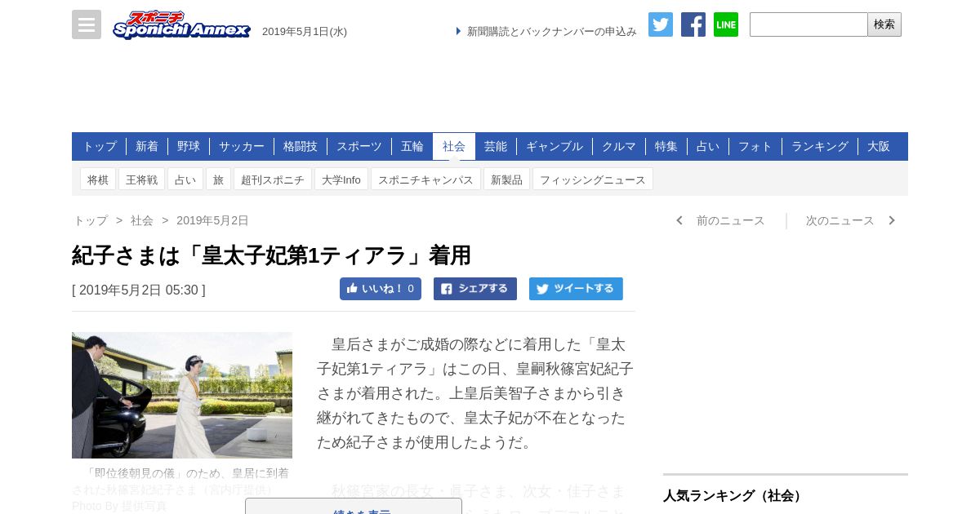Viewport: 980px width, 514px height.
Task: Select the 芸能 navigation tab
Action: [496, 146]
